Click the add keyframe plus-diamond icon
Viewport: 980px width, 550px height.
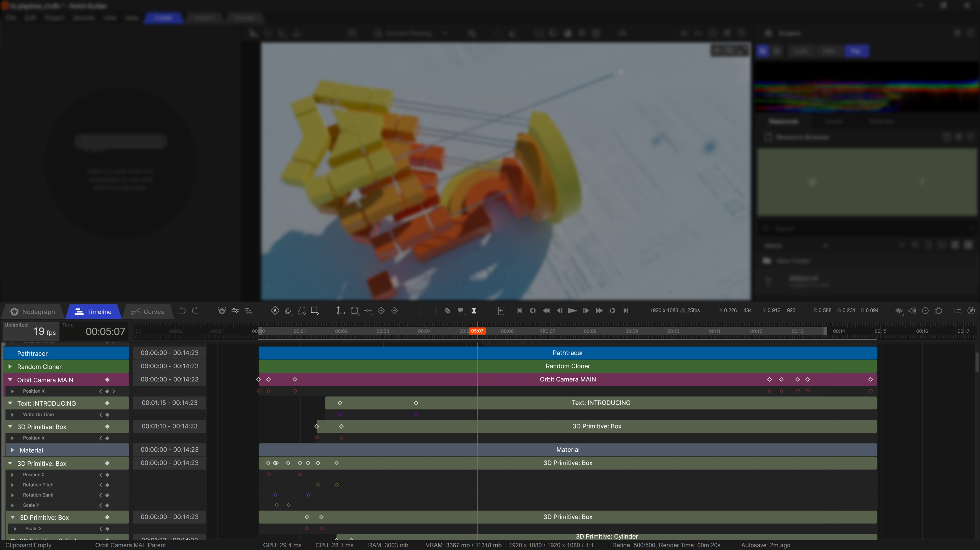381,311
